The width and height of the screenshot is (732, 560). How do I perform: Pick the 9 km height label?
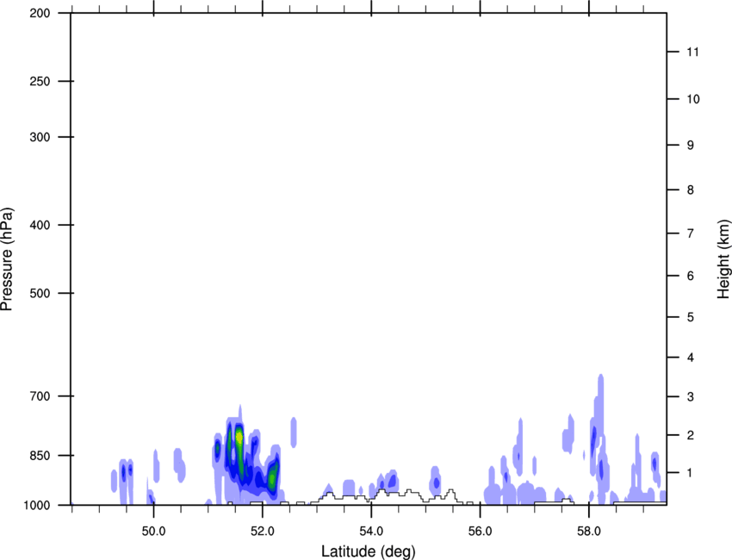point(691,146)
